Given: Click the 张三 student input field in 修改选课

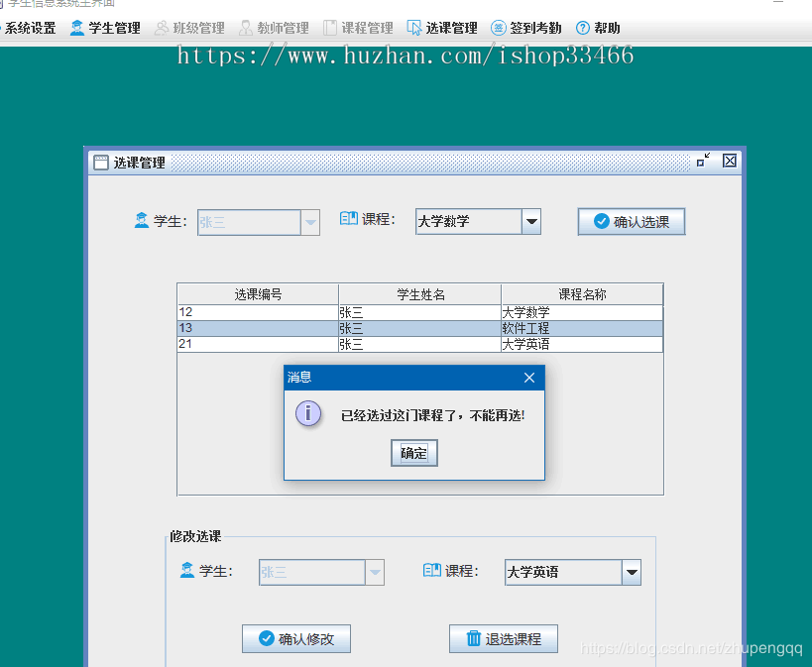Looking at the screenshot, I should 312,572.
